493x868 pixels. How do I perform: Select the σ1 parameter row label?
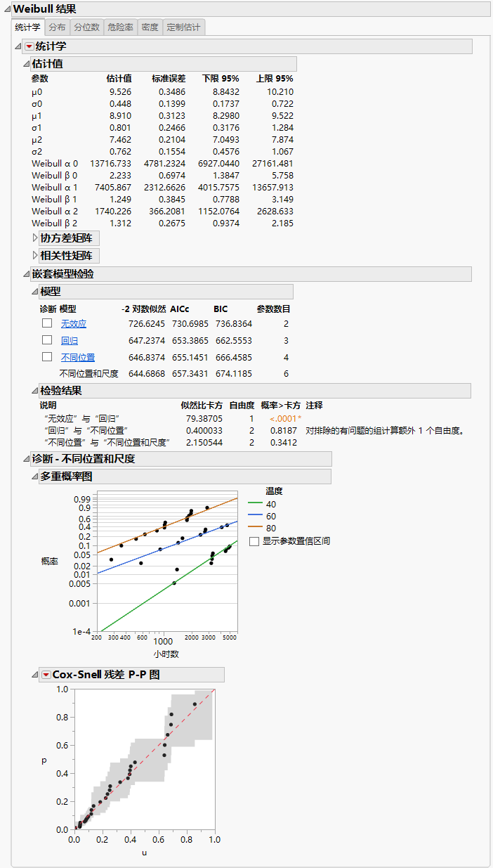[37, 127]
